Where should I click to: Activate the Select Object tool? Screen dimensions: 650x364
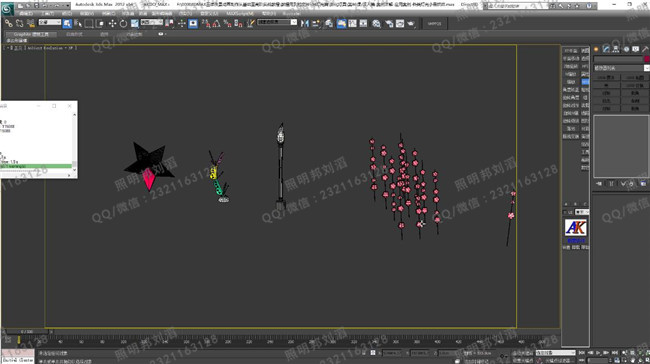67,24
